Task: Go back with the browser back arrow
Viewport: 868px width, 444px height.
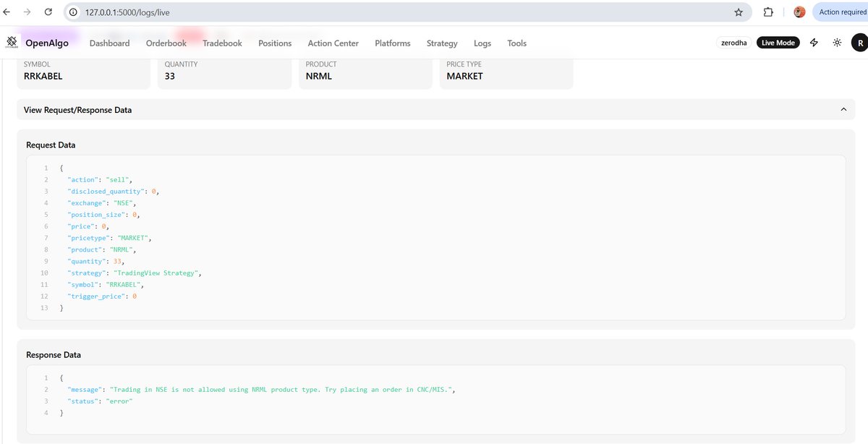Action: point(7,12)
